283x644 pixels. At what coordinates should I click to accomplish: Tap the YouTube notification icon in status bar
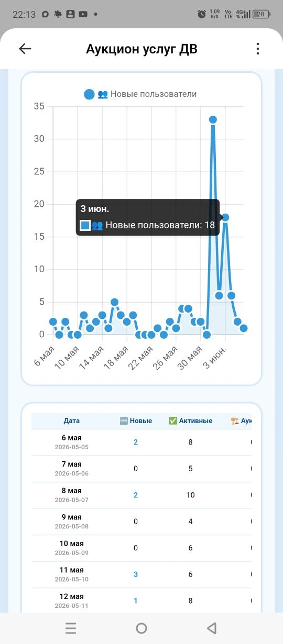point(83,15)
